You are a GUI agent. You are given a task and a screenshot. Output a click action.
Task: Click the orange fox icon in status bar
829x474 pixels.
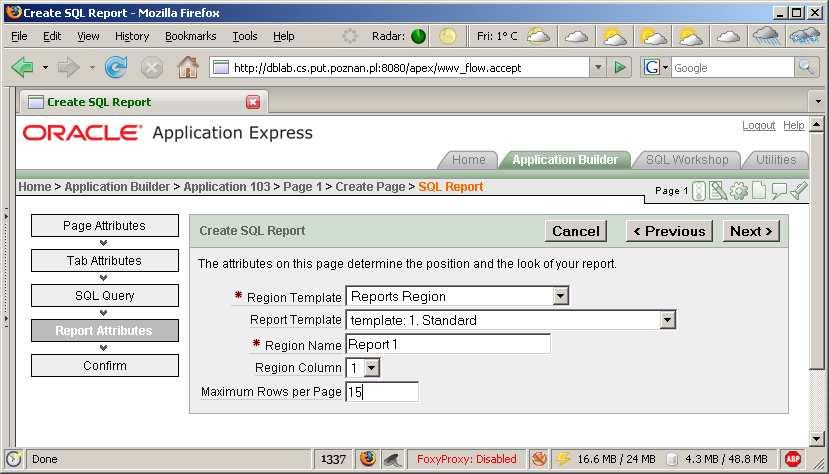[x=539, y=459]
